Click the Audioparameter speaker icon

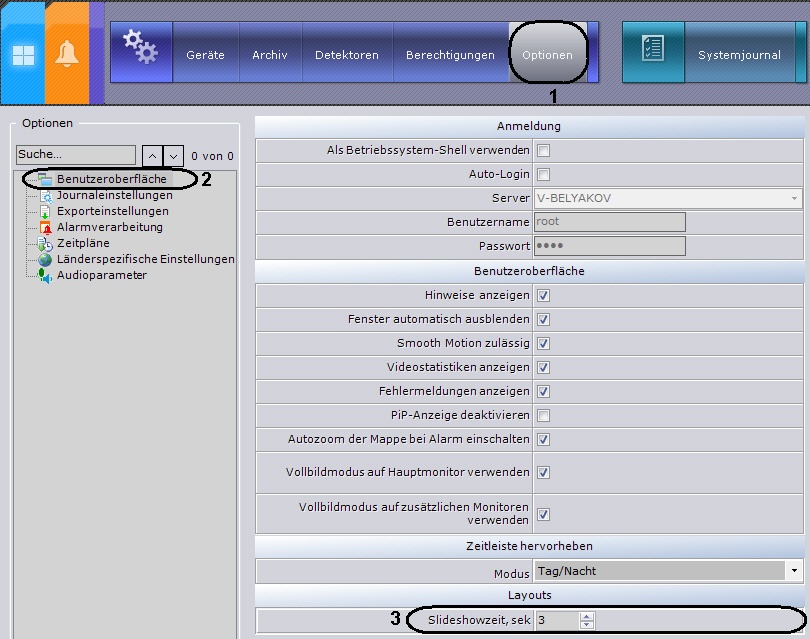(x=45, y=275)
